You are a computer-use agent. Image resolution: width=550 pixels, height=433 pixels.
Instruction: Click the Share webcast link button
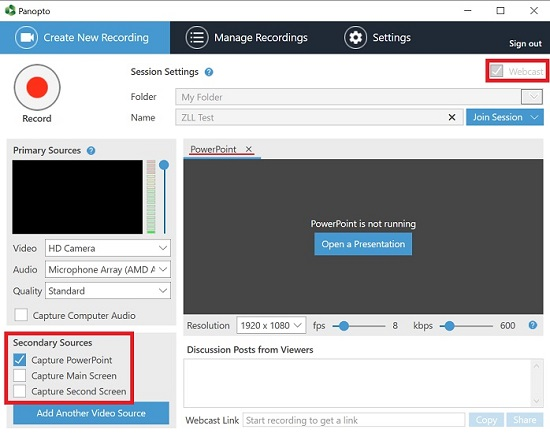[x=525, y=420]
